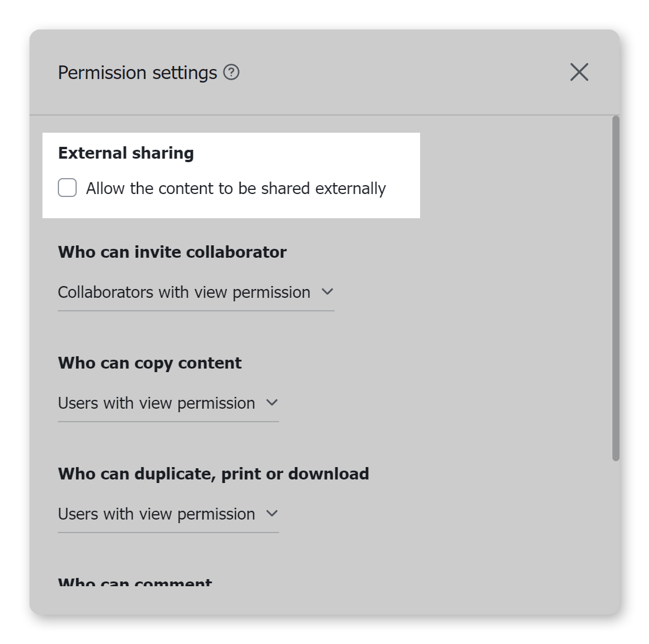The image size is (649, 644).
Task: Click the vertical scrollbar in the dialog
Action: (616, 288)
